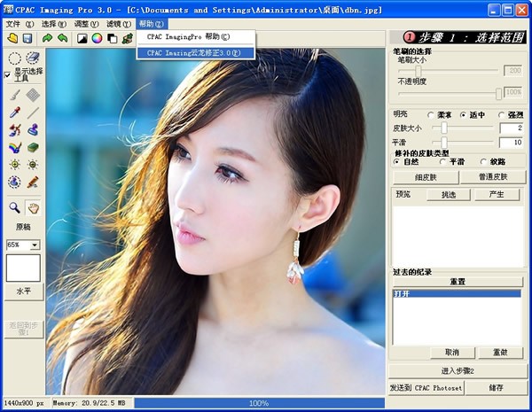
Task: Select the 柔率 brightness radio button
Action: (x=431, y=115)
